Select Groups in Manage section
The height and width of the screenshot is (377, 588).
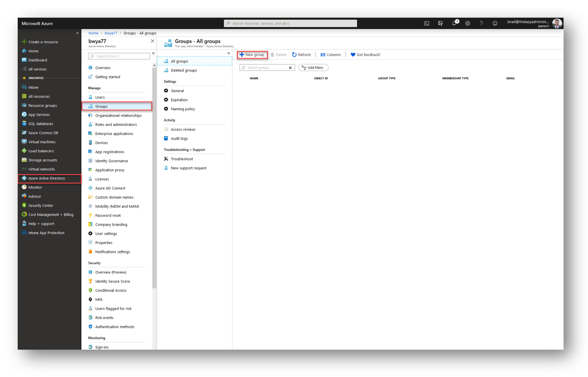click(117, 106)
